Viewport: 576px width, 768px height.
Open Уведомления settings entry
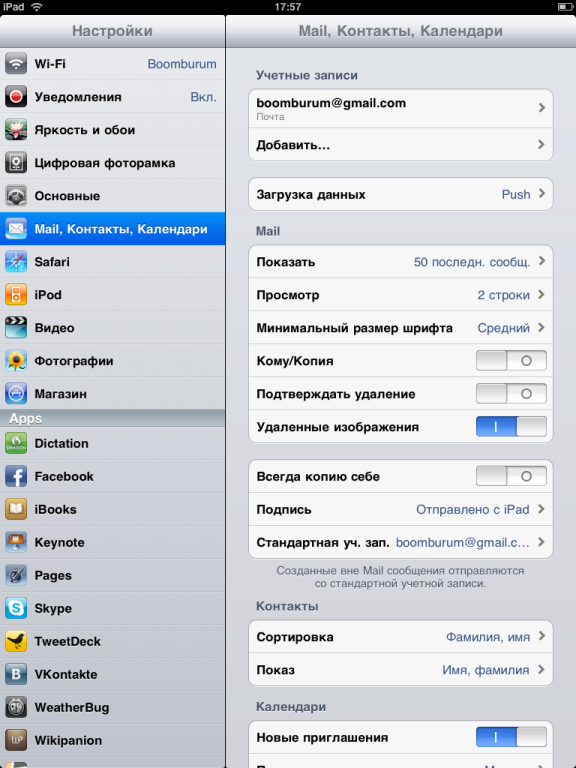pos(113,96)
